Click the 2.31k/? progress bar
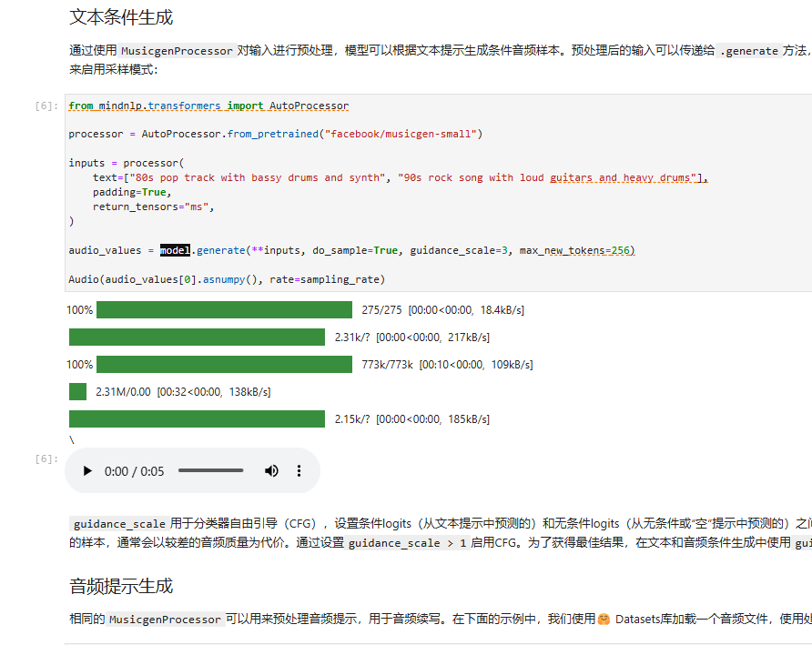 pos(197,337)
